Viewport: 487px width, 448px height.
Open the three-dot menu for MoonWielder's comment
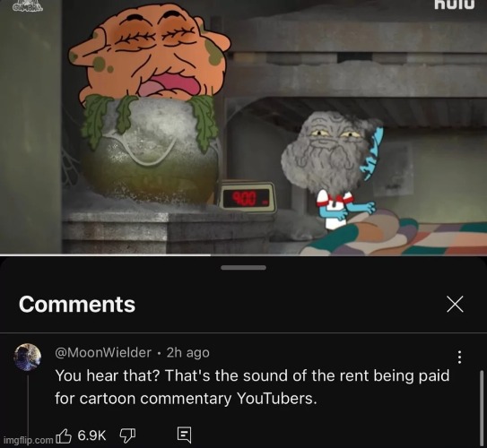pyautogui.click(x=460, y=358)
